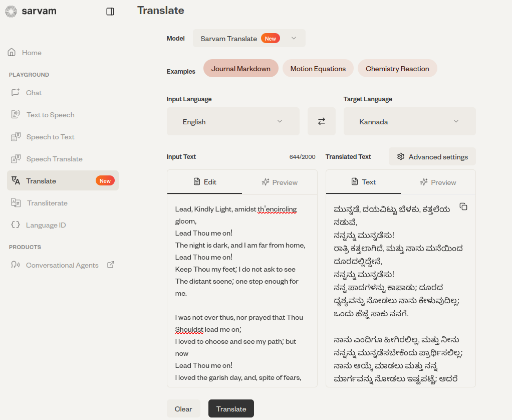Image resolution: width=512 pixels, height=420 pixels.
Task: Click the underlined word "th'encircling"
Action: (277, 208)
